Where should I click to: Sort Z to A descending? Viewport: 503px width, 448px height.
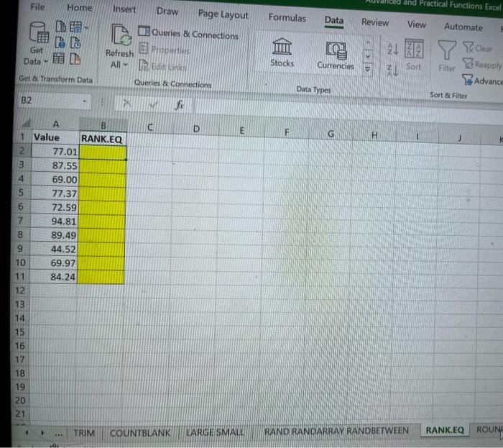click(392, 70)
